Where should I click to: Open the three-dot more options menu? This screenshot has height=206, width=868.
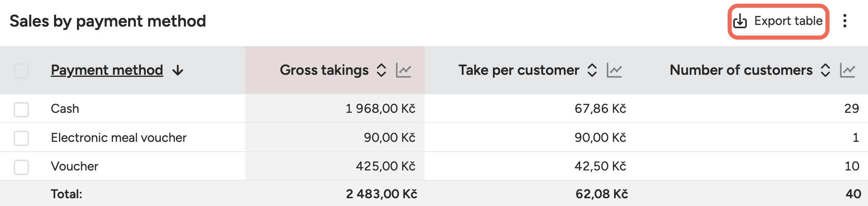pyautogui.click(x=845, y=21)
